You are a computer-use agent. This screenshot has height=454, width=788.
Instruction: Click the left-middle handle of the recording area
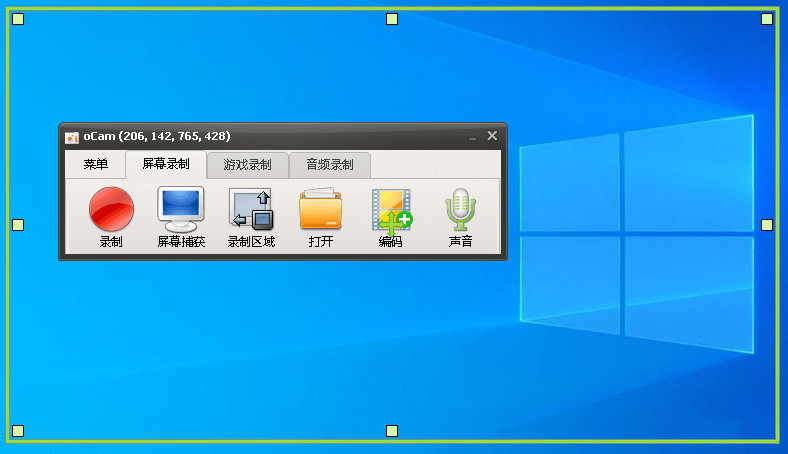[18, 225]
